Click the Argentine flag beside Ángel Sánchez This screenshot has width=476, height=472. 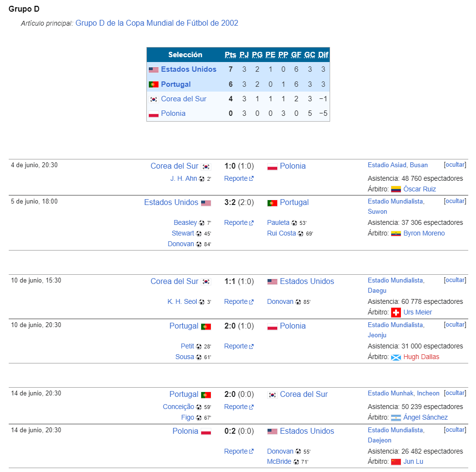tap(396, 418)
